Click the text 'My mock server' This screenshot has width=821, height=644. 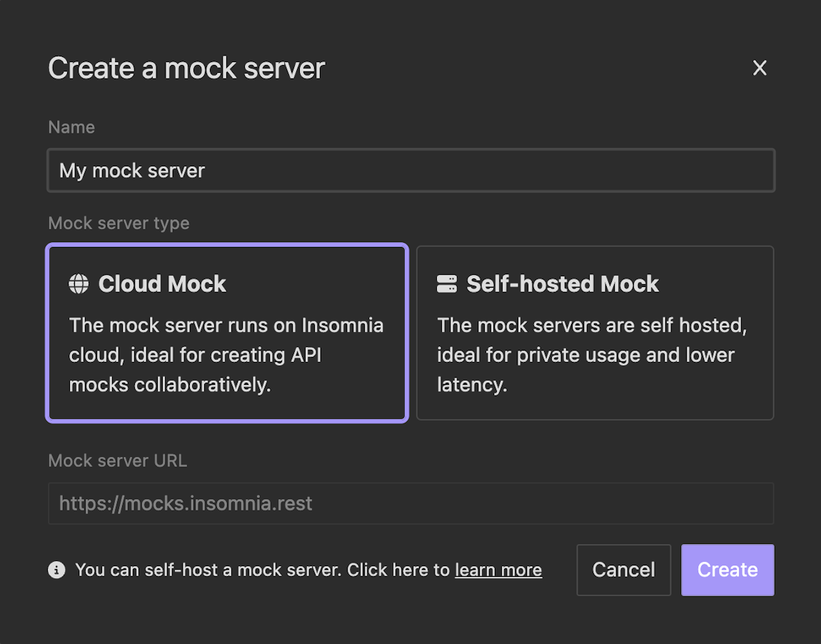tap(131, 171)
